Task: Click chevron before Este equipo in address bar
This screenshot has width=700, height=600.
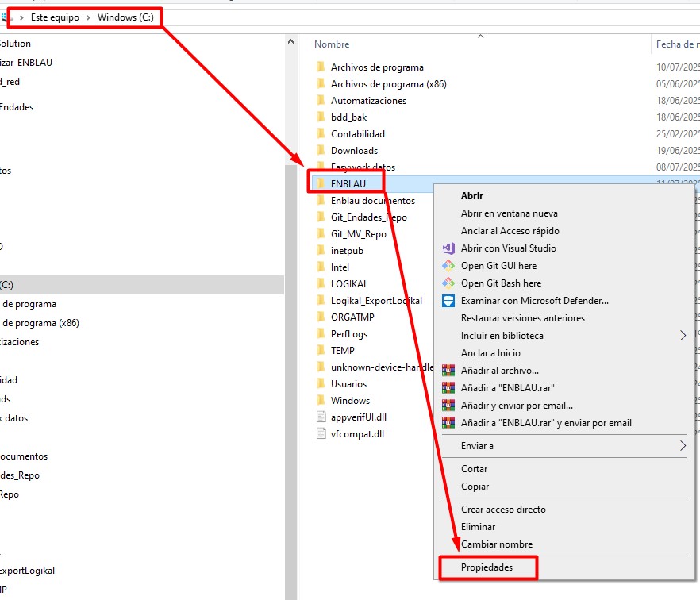Action: pyautogui.click(x=21, y=17)
